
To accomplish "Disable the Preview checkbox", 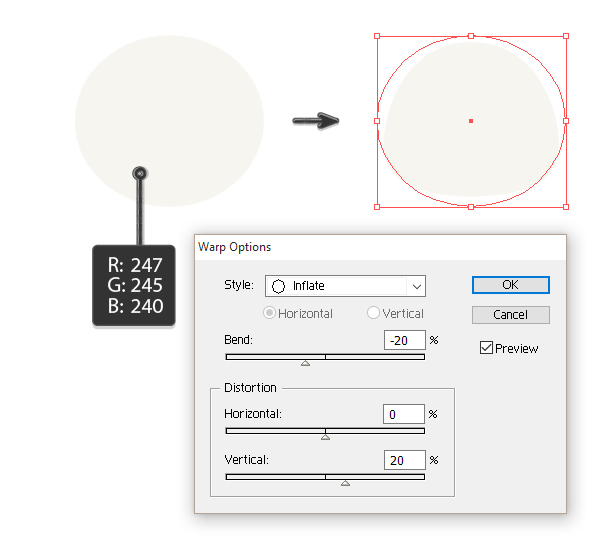I will [487, 348].
